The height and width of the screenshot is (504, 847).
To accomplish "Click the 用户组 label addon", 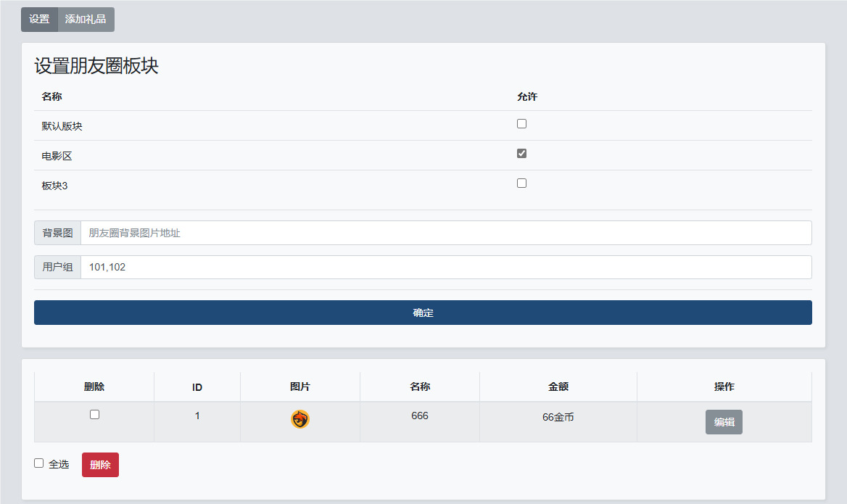I will [57, 267].
